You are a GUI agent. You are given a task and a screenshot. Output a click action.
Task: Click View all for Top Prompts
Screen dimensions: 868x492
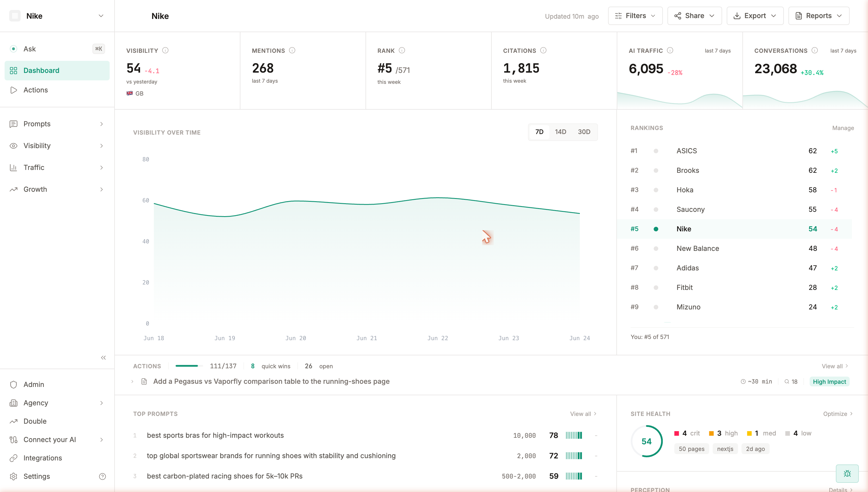coord(583,414)
